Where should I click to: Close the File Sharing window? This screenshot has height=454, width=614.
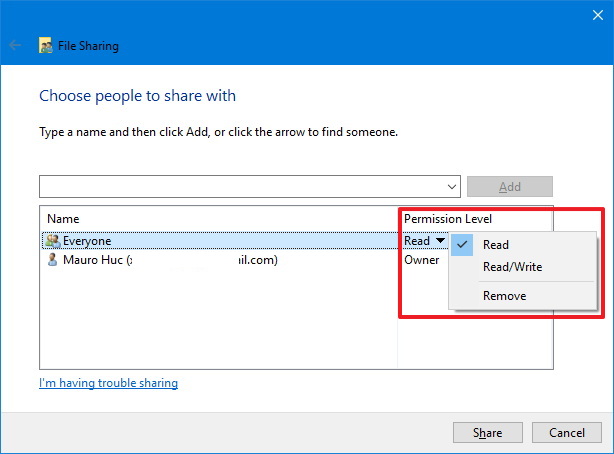(x=590, y=13)
